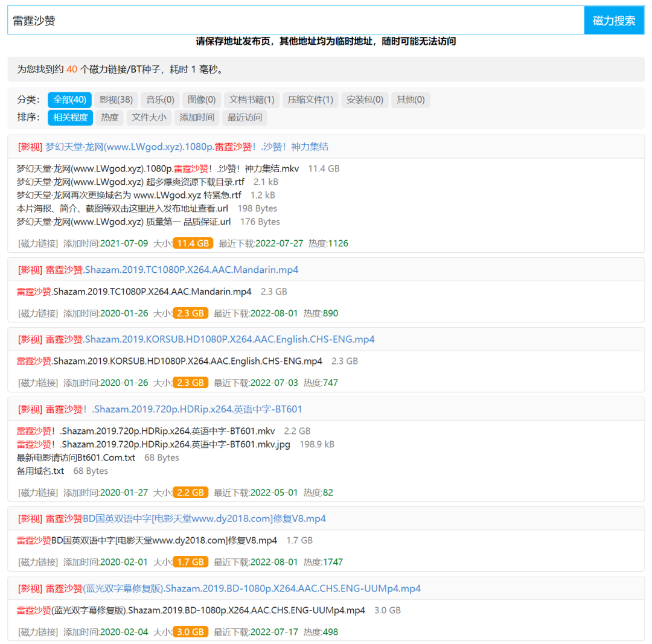The height and width of the screenshot is (644, 652).
Task: Sort results by 热度
Action: coord(110,118)
